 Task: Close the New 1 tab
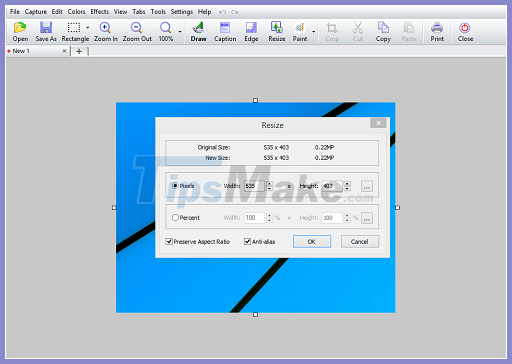coord(64,51)
